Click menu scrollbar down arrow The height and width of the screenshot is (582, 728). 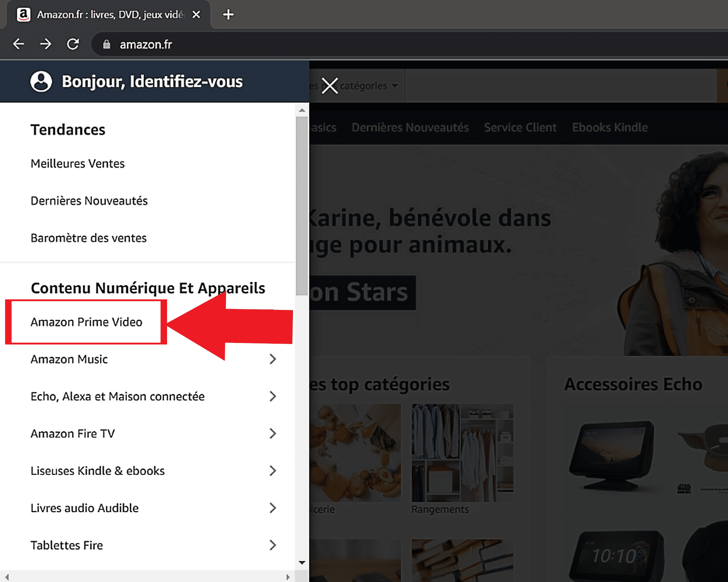[302, 563]
